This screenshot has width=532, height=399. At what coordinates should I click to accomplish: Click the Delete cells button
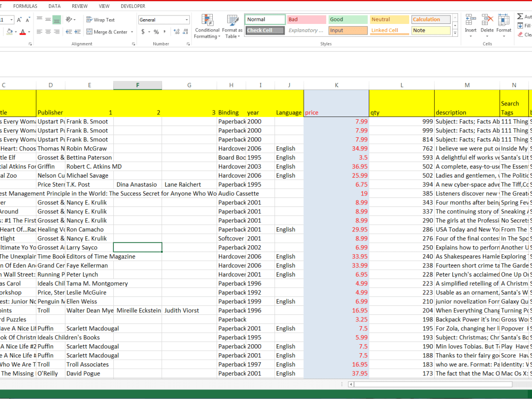point(487,26)
